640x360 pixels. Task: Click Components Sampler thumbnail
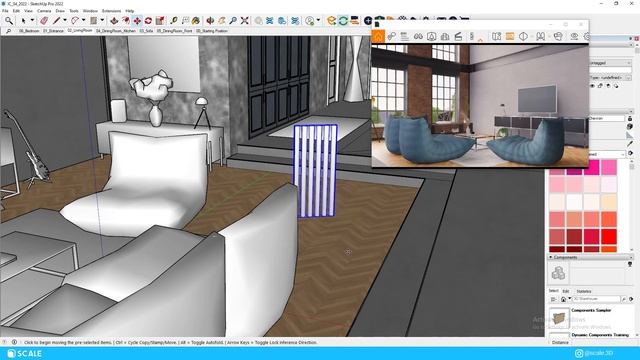tap(559, 318)
